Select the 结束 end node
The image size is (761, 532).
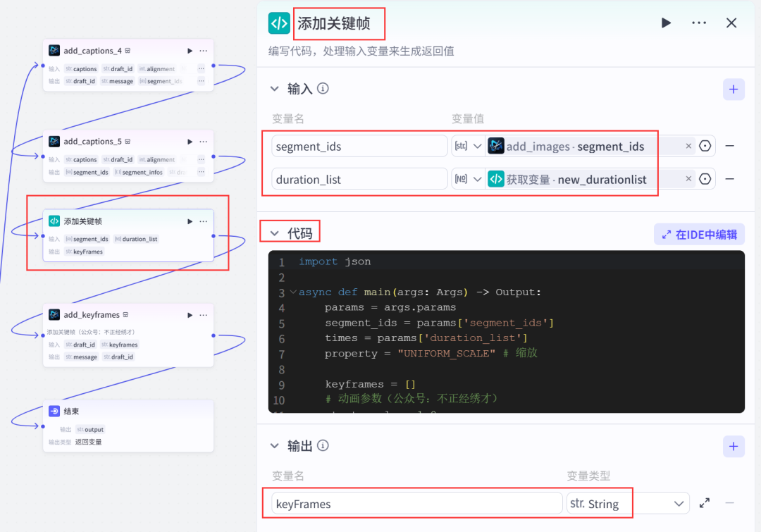[128, 412]
